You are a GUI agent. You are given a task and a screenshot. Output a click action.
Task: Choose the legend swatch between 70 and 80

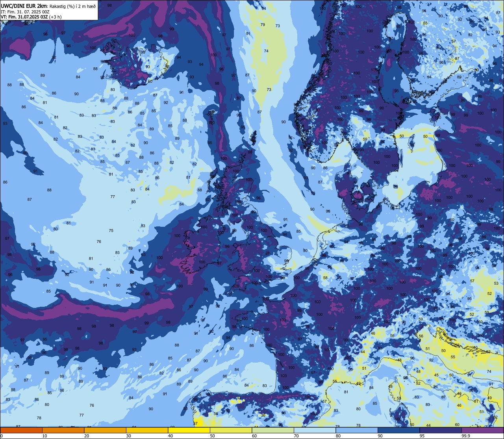click(x=315, y=430)
